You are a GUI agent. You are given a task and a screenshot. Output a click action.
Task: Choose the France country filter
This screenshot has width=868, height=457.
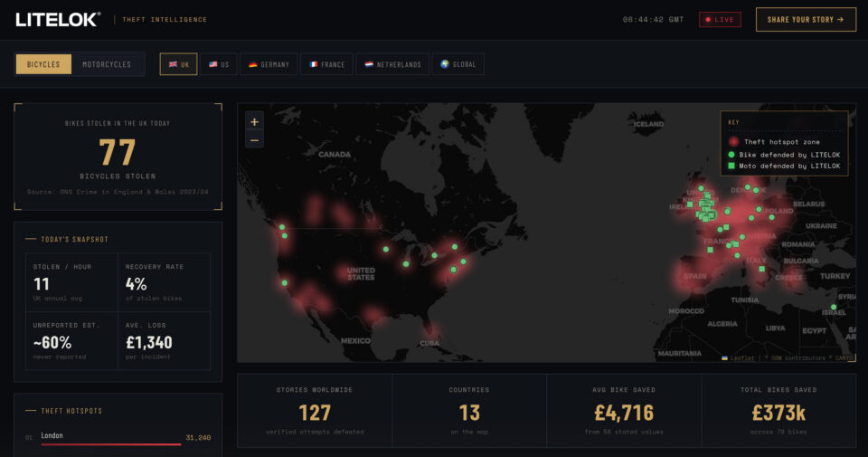point(326,64)
